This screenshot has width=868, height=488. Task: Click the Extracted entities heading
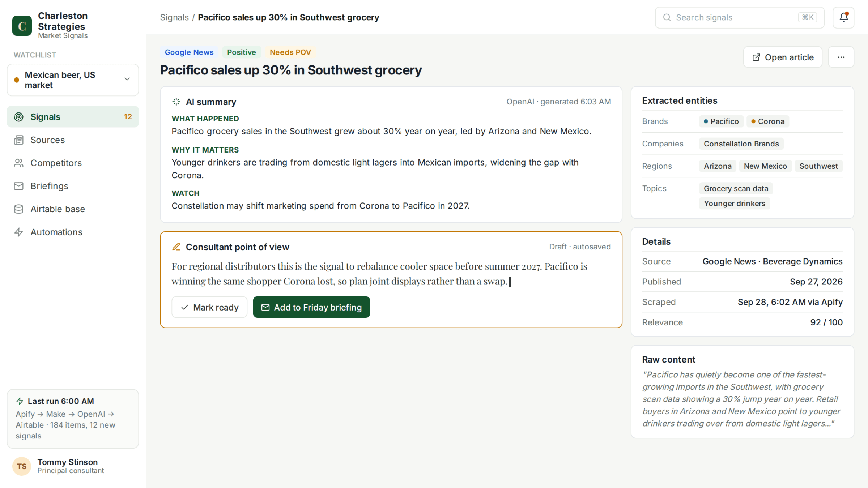(x=680, y=101)
